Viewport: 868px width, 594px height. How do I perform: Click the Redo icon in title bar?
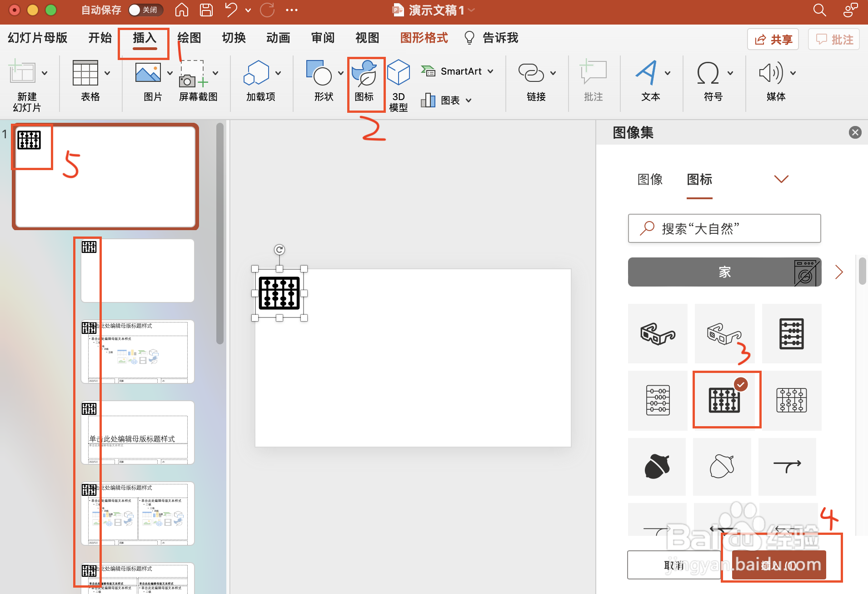pyautogui.click(x=267, y=10)
